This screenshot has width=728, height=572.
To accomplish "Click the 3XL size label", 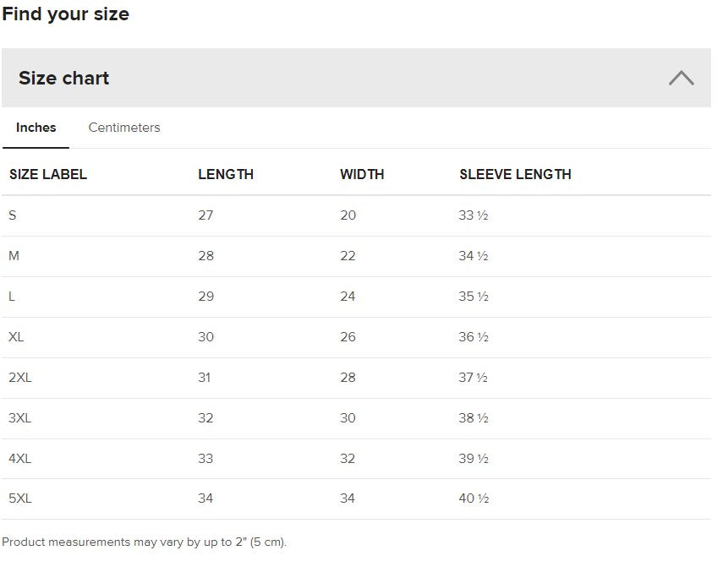I will coord(20,418).
